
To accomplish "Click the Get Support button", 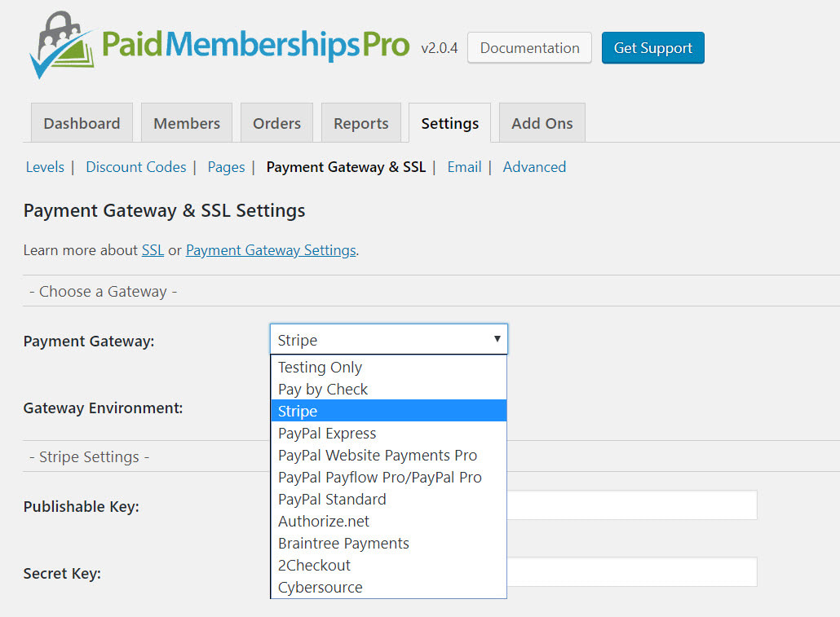I will [652, 47].
